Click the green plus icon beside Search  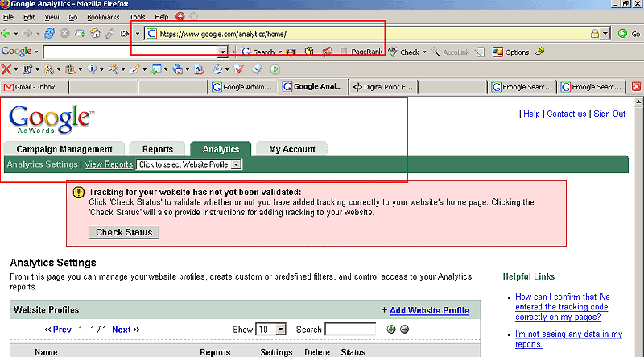point(391,330)
